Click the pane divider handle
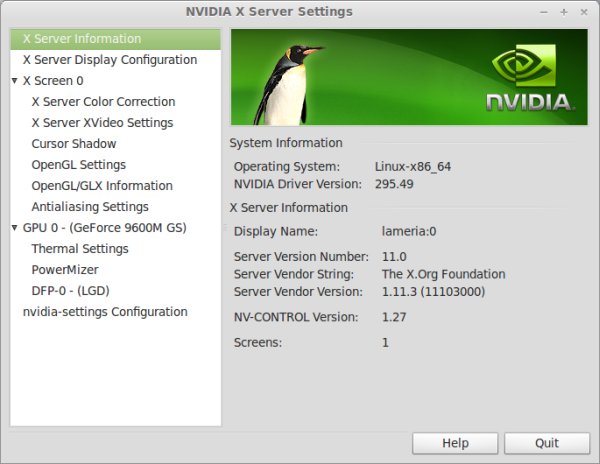The width and height of the screenshot is (600, 464). (x=225, y=228)
